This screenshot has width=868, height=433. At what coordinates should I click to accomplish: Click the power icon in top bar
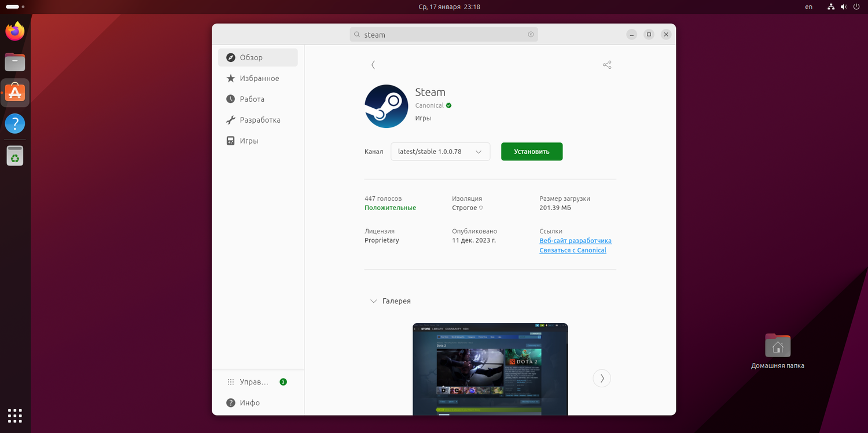pyautogui.click(x=856, y=7)
